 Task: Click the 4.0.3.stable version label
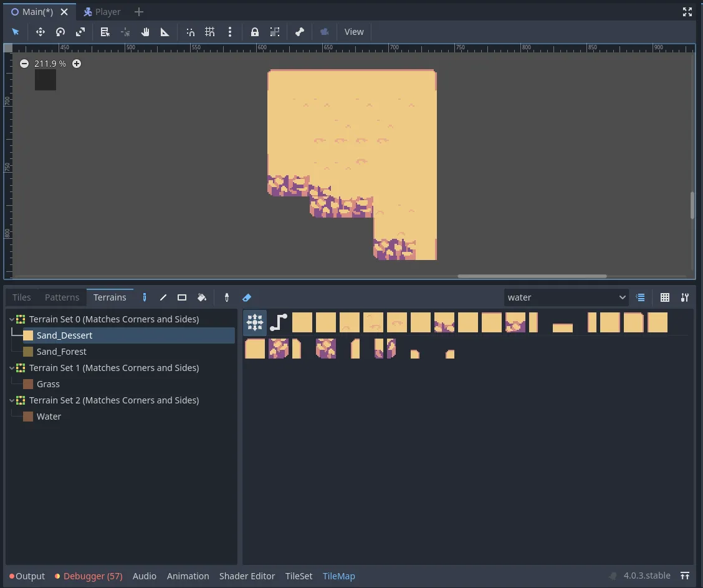[647, 576]
